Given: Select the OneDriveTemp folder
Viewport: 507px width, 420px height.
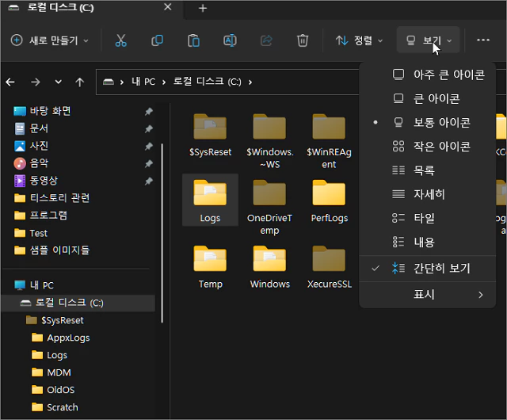Looking at the screenshot, I should pos(269,207).
